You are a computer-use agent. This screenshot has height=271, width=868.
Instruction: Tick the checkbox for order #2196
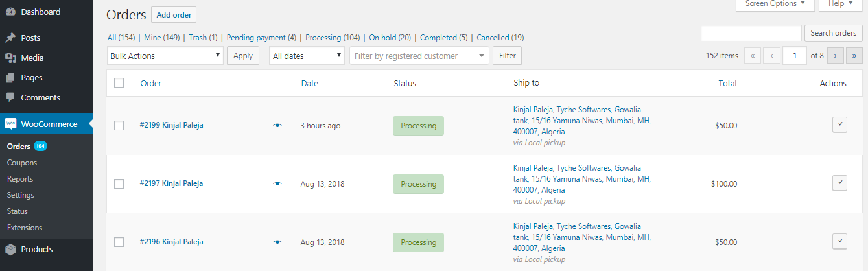point(119,242)
